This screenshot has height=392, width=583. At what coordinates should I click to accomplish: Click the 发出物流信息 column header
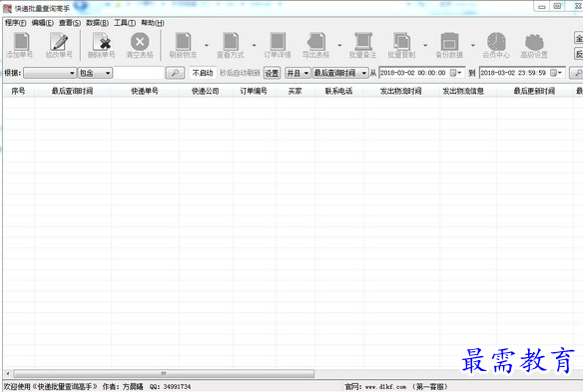click(x=463, y=91)
